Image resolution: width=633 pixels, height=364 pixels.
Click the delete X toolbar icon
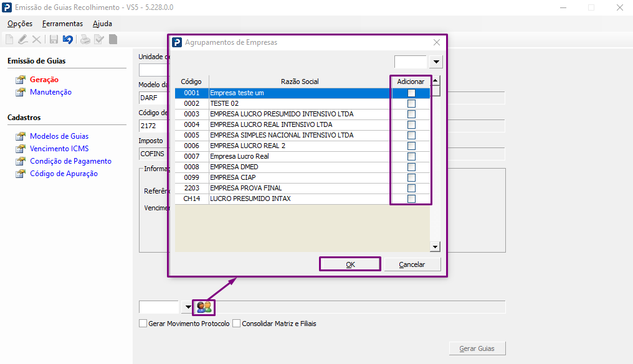(37, 39)
